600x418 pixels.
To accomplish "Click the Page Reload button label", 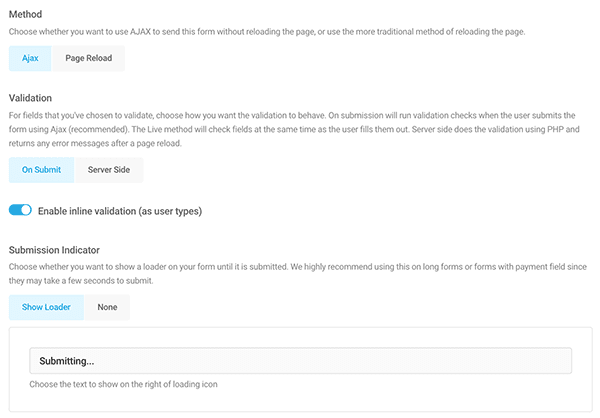I will point(88,58).
